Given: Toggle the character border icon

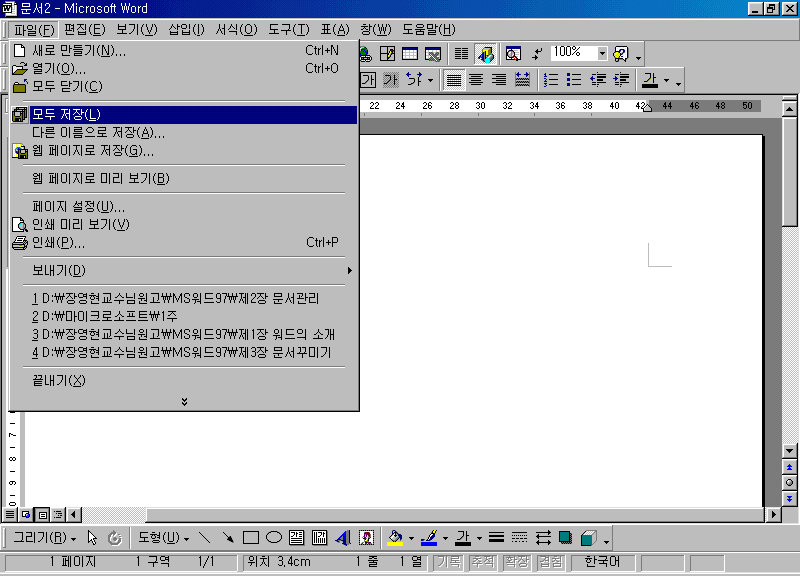Looking at the screenshot, I should point(367,80).
